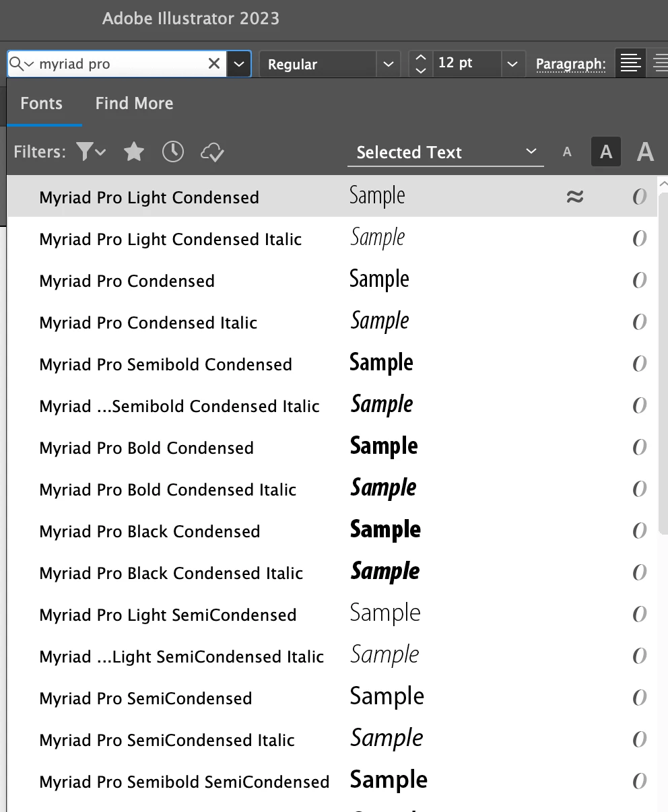This screenshot has height=812, width=668.
Task: Click the font search magnifier icon
Action: click(16, 64)
